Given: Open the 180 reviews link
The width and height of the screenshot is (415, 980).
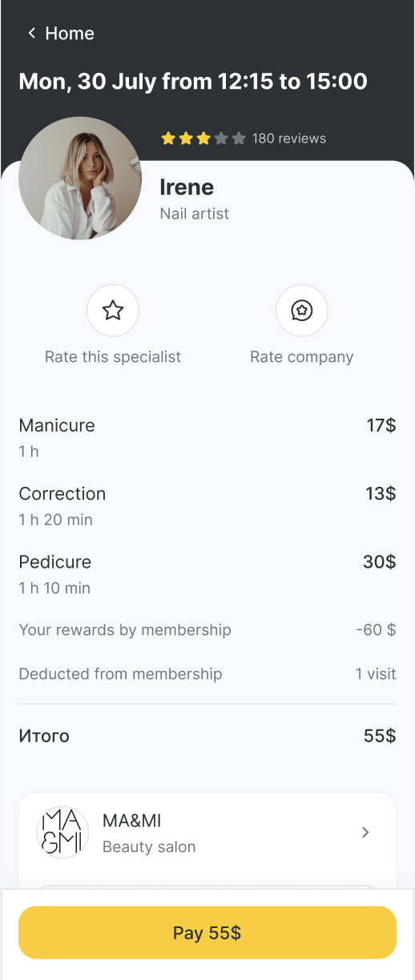Looking at the screenshot, I should 289,139.
